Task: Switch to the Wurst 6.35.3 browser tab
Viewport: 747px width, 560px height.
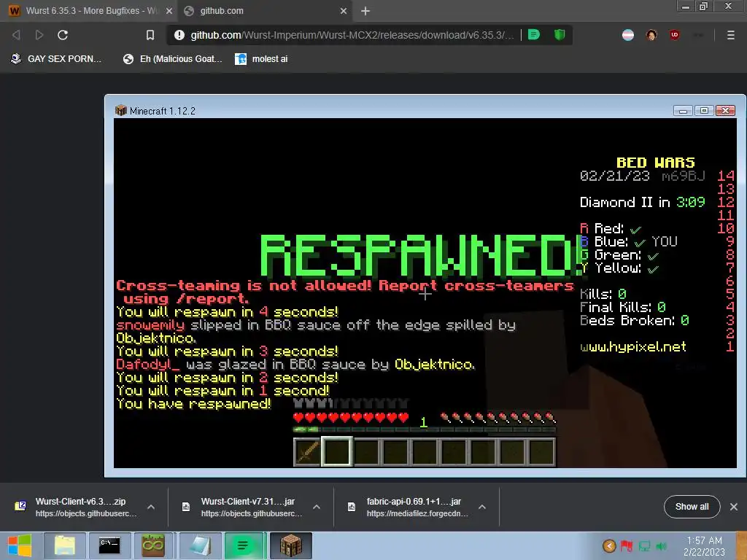Action: click(90, 11)
